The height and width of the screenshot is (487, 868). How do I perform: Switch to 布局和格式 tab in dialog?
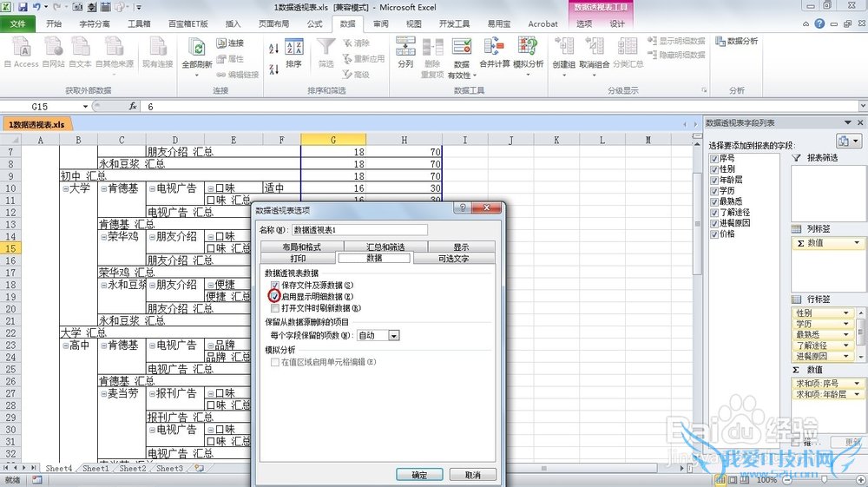tap(299, 247)
